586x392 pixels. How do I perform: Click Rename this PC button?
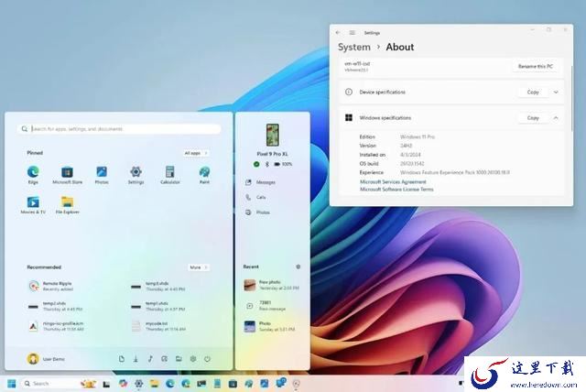coord(535,66)
